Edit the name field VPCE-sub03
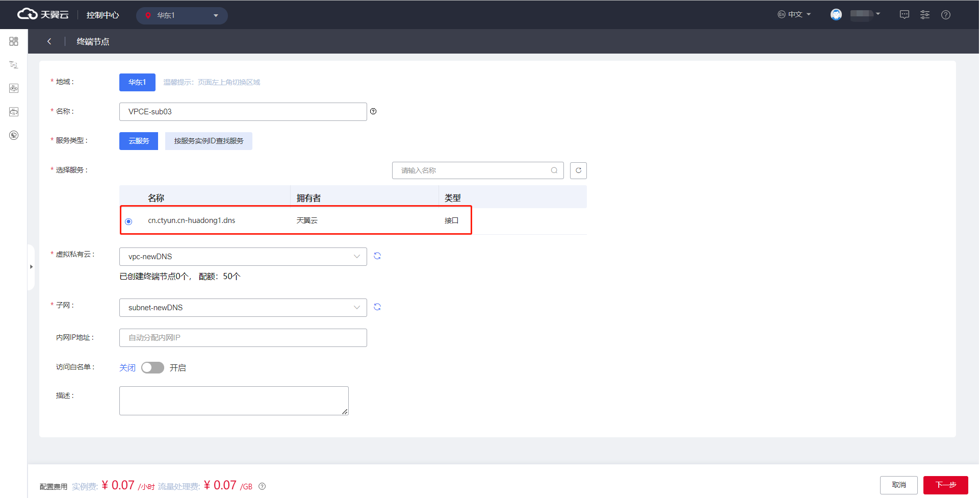 point(243,112)
